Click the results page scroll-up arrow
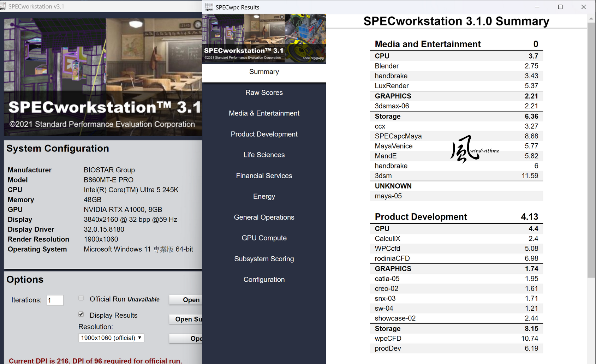Viewport: 596px width, 364px height. point(591,18)
